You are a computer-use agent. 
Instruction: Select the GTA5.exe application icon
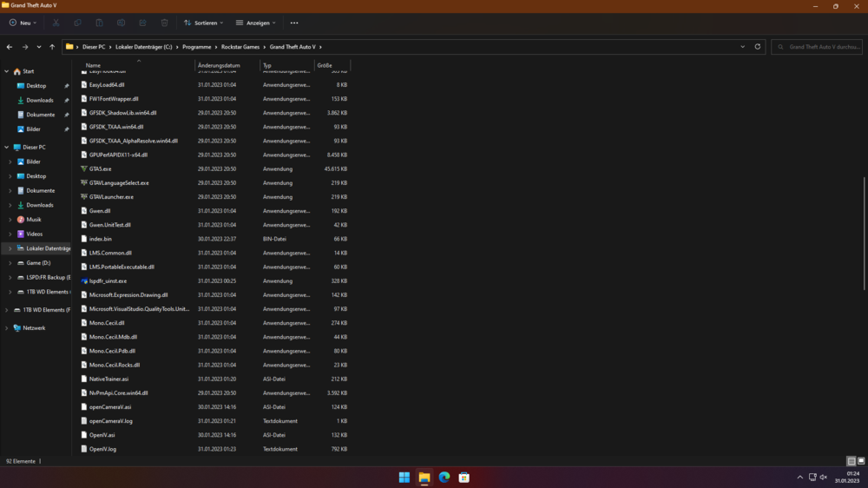coord(83,168)
